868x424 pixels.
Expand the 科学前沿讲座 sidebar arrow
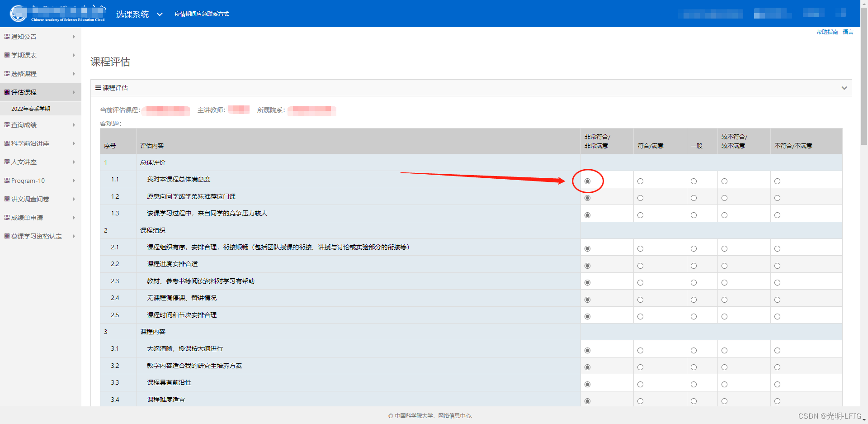74,143
